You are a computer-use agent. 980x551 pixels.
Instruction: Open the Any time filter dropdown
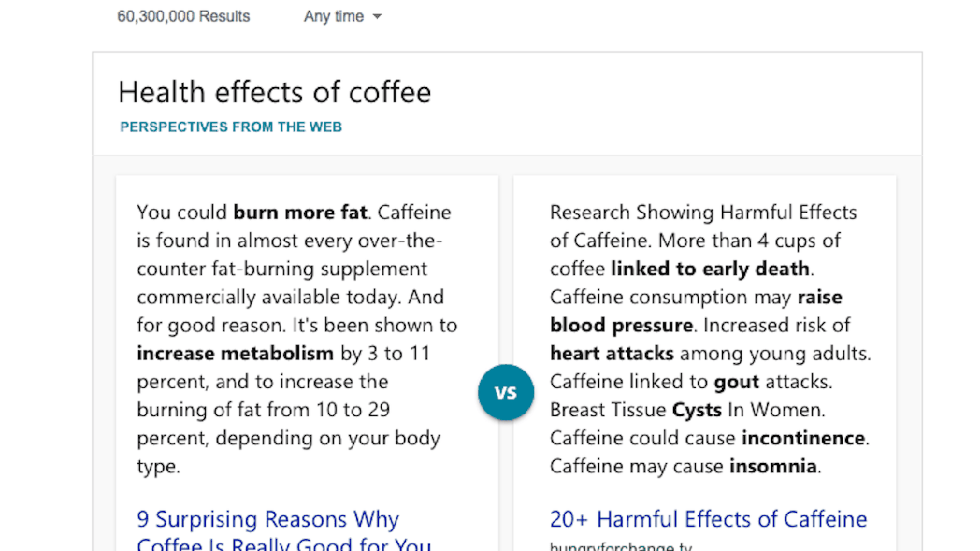pos(334,16)
